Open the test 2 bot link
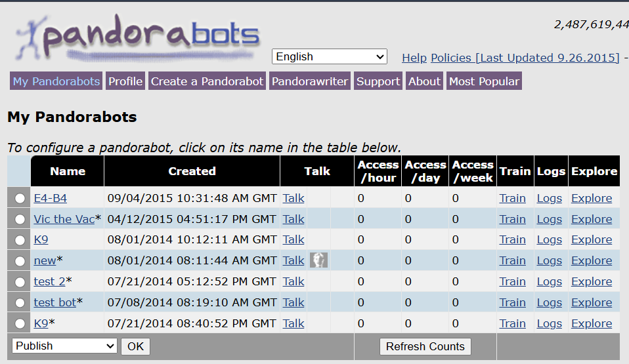The width and height of the screenshot is (629, 364). click(x=49, y=281)
